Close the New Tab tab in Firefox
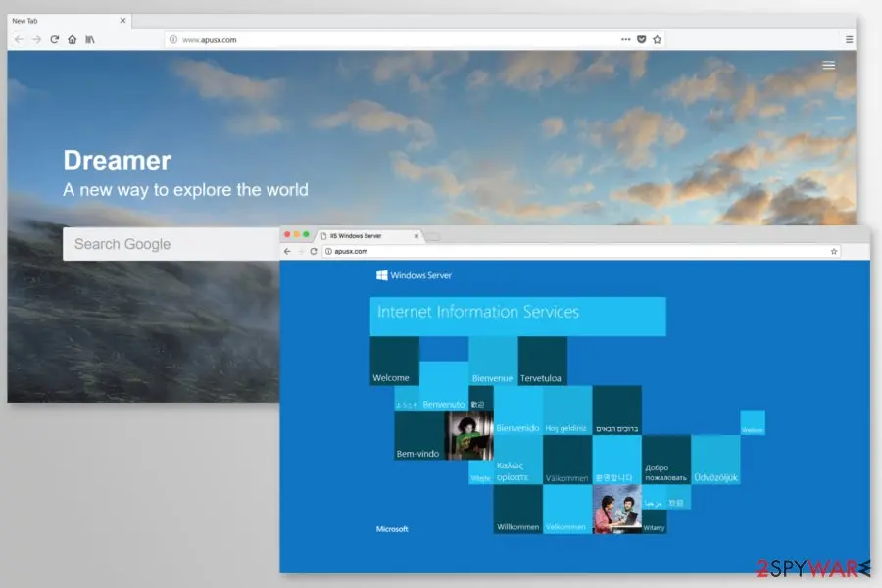This screenshot has height=588, width=882. (x=123, y=21)
